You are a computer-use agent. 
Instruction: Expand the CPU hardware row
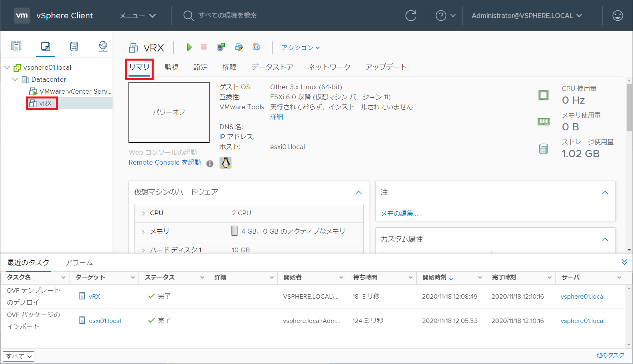pyautogui.click(x=143, y=213)
